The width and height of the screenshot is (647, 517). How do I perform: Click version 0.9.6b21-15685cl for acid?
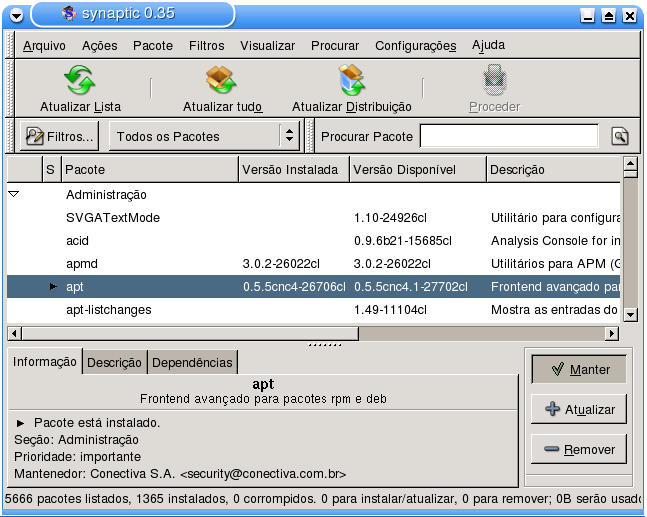(x=403, y=241)
